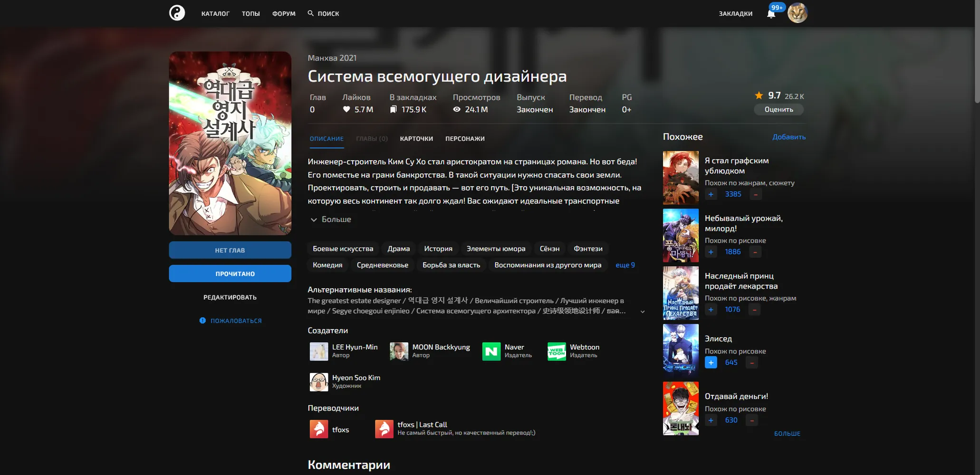Click the info icon beside Пожаловаться
Viewport: 980px width, 475px height.
[x=202, y=321]
